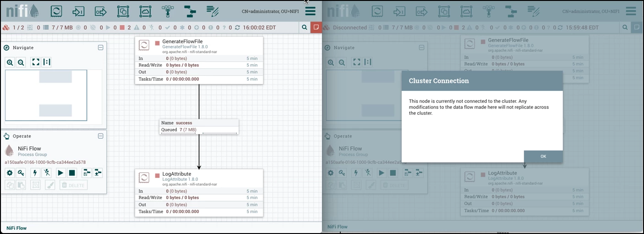Fit the flow to screen in left Navigate panel

(35, 62)
